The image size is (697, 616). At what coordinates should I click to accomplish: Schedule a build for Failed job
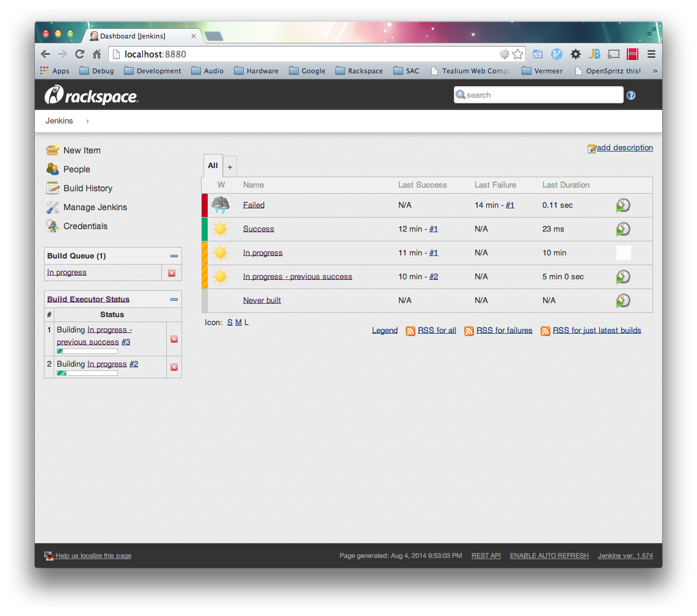tap(622, 205)
